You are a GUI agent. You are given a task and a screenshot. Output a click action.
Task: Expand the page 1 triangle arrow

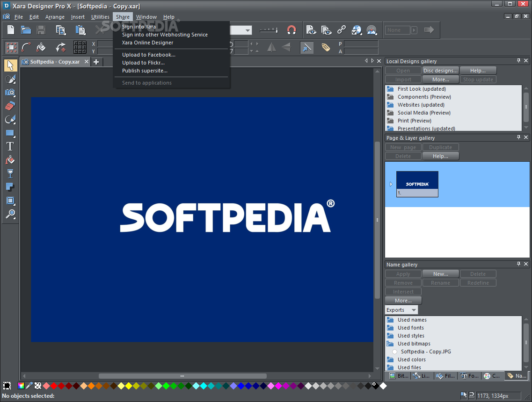pos(391,184)
